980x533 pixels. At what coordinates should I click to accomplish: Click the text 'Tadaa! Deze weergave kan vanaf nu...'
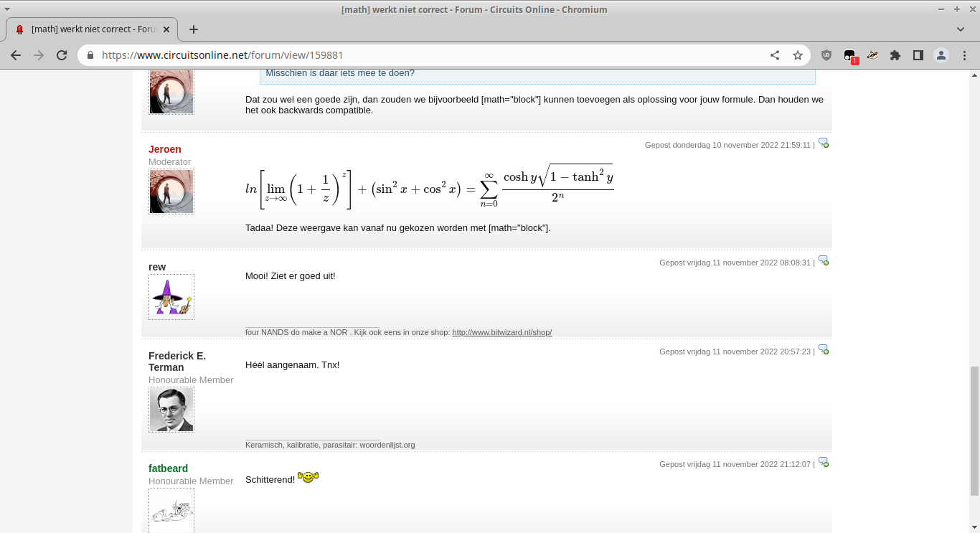click(397, 228)
